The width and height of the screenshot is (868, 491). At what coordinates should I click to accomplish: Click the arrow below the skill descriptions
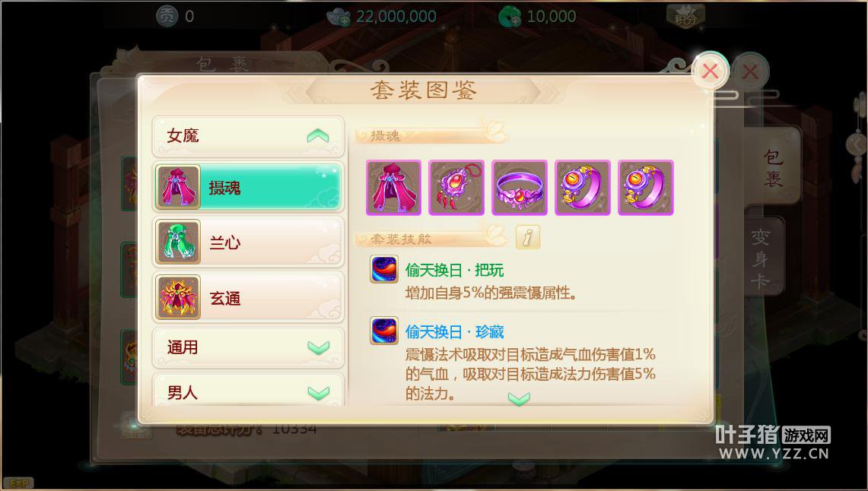tap(520, 399)
